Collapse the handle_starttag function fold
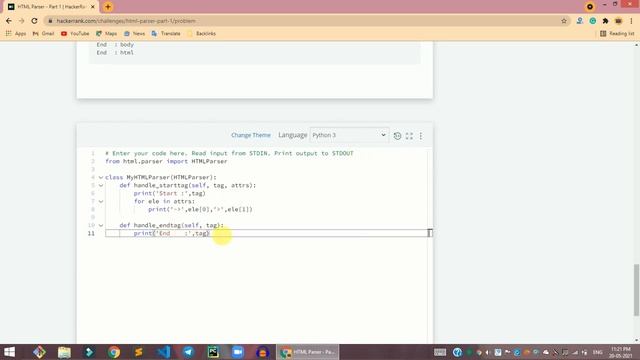The height and width of the screenshot is (360, 640). 101,185
